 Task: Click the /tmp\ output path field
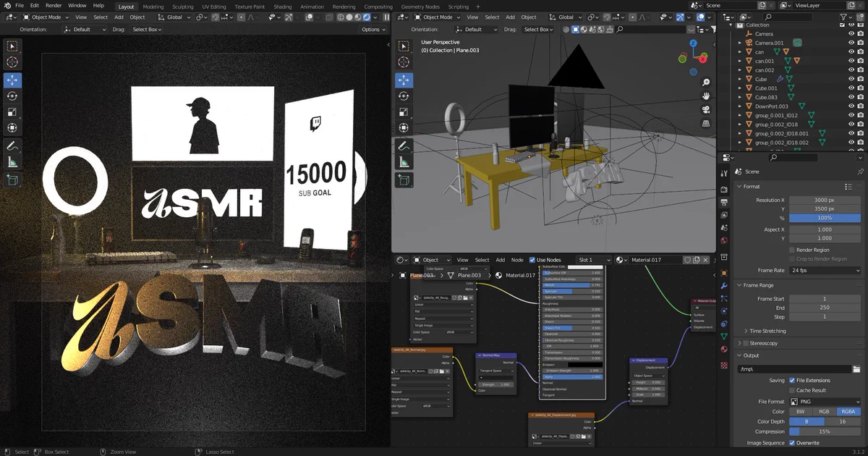pyautogui.click(x=793, y=369)
